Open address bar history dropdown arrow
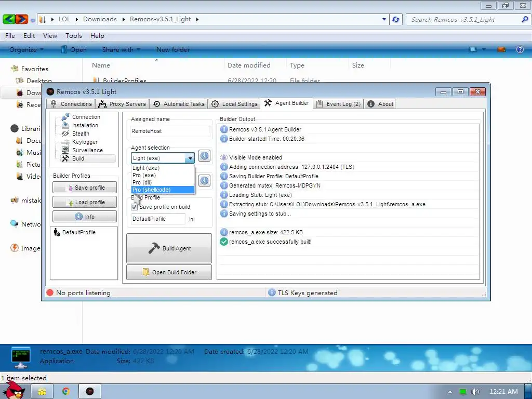532x399 pixels. [384, 19]
